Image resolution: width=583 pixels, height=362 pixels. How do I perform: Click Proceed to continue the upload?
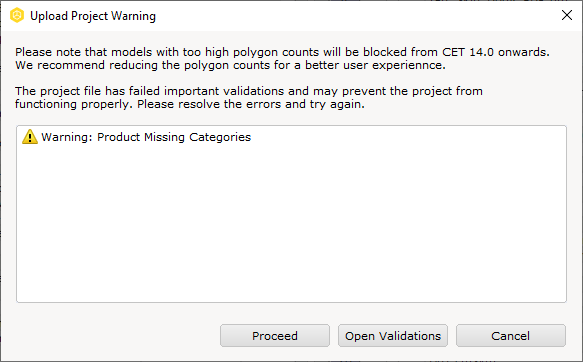tap(275, 336)
